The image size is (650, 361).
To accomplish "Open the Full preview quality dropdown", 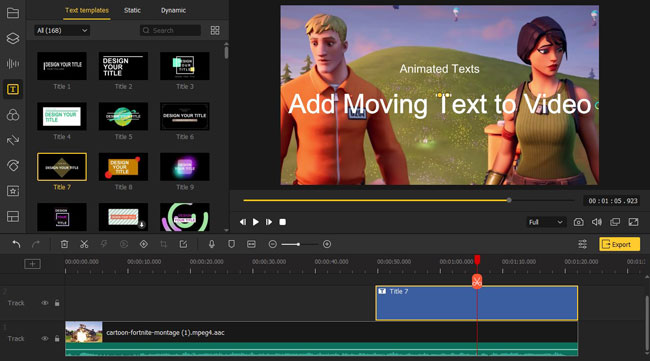I will tap(546, 222).
